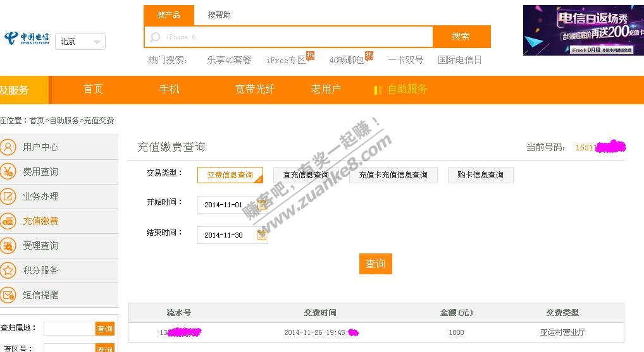The height and width of the screenshot is (352, 644).
Task: Click the 国际电信日 hot search link
Action: coord(459,60)
